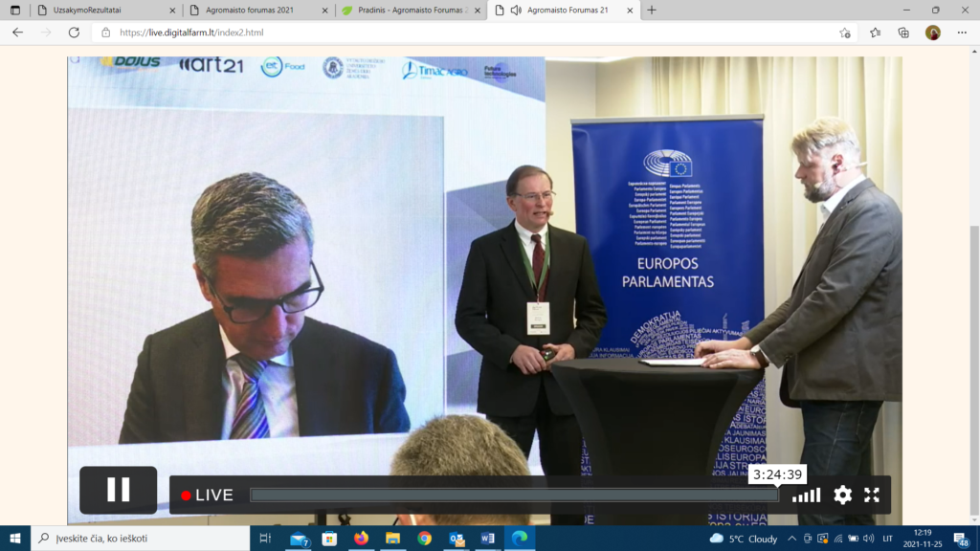Open File Explorer from taskbar
This screenshot has height=551, width=980.
(392, 538)
